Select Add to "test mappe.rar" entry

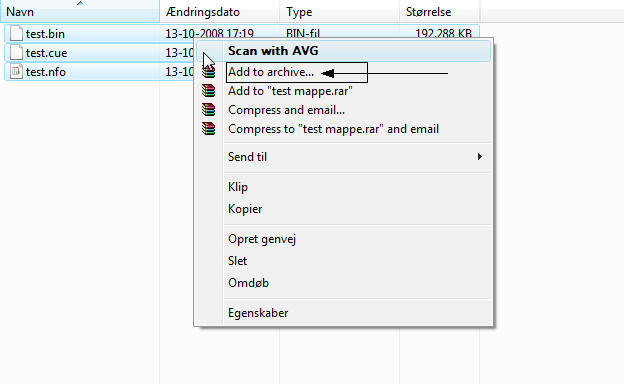[344, 91]
